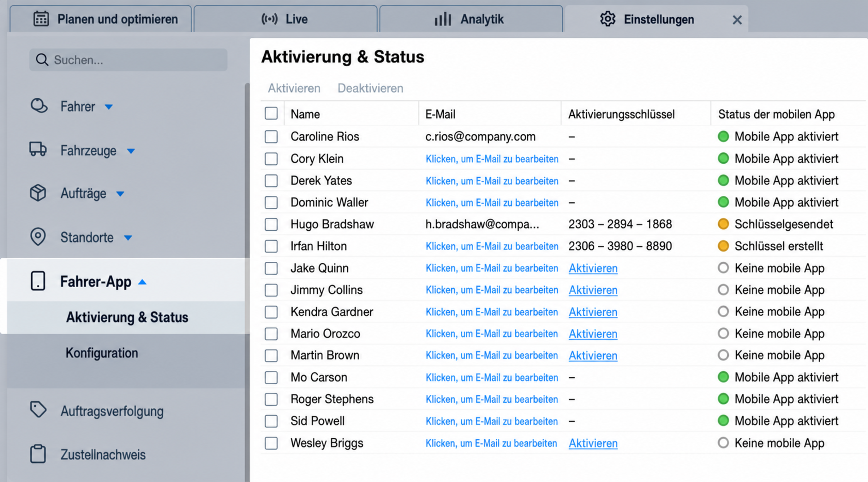Click green status dot for Derek Yates
868x482 pixels.
coord(723,180)
